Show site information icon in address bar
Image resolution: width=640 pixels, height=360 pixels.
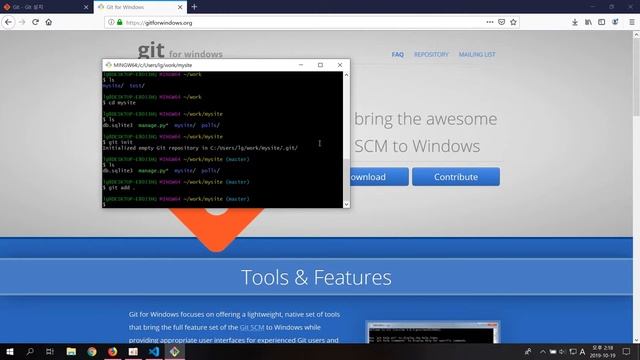tap(111, 22)
